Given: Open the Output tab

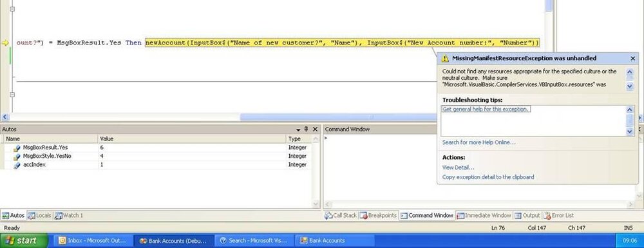Looking at the screenshot, I should (527, 215).
